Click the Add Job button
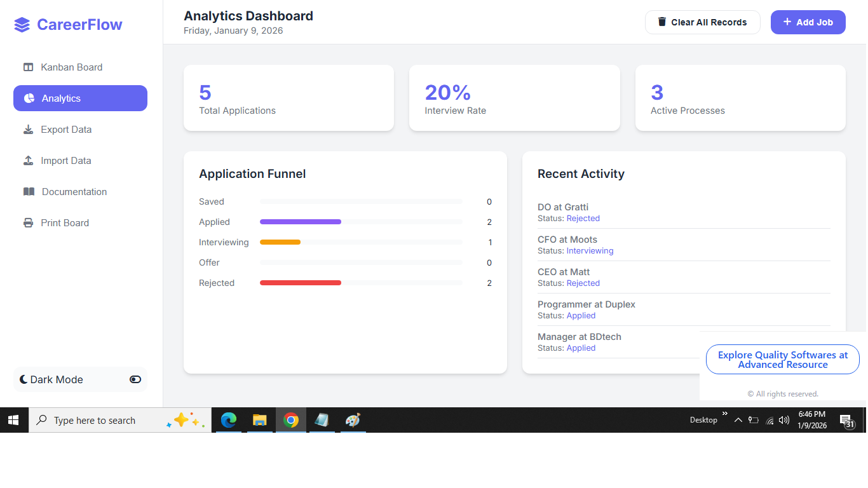 click(x=808, y=22)
